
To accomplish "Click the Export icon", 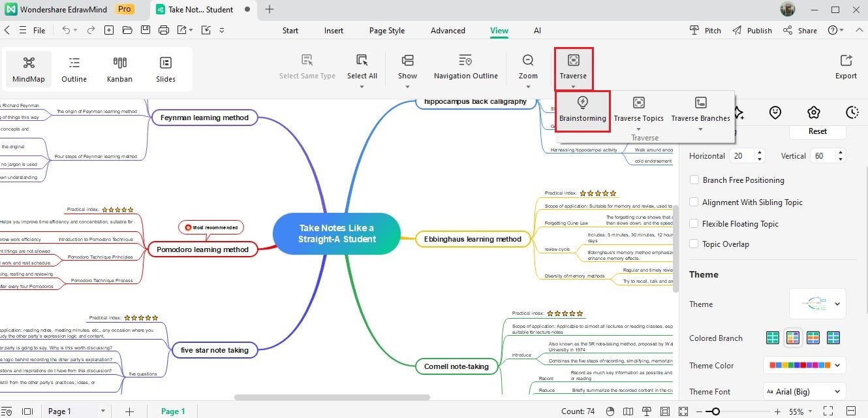I will 846,60.
